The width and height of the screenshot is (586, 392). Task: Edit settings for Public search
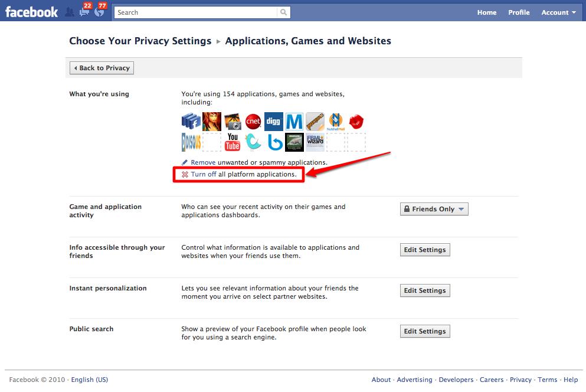[425, 331]
